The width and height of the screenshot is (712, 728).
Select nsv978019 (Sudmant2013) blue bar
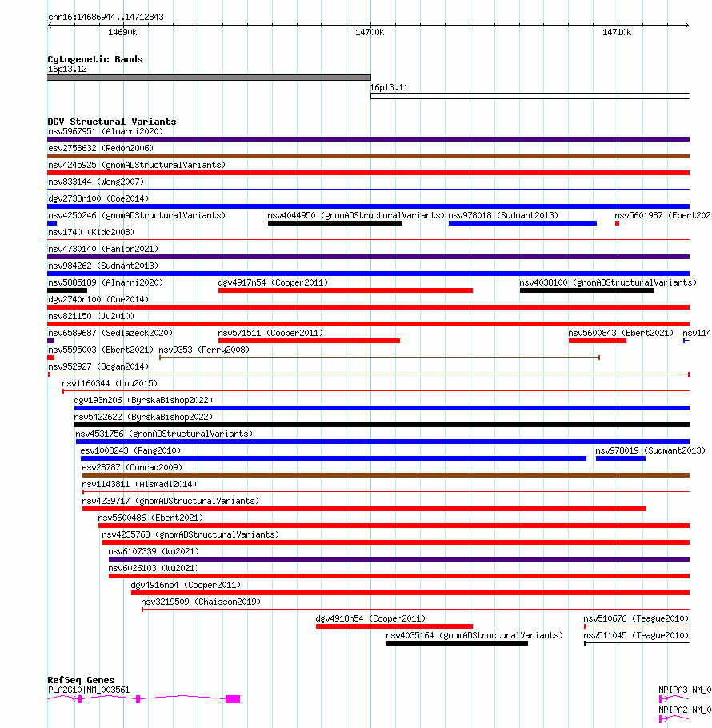[x=621, y=458]
